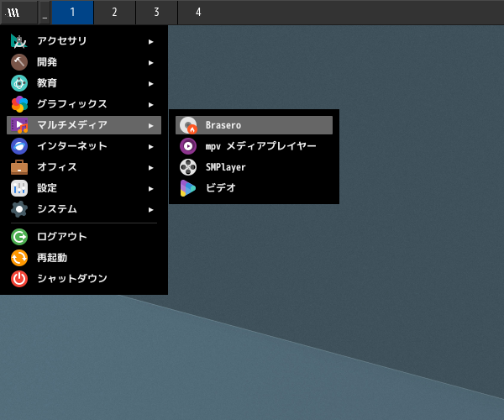The width and height of the screenshot is (504, 420).
Task: Click the ログアウト label
Action: point(62,237)
